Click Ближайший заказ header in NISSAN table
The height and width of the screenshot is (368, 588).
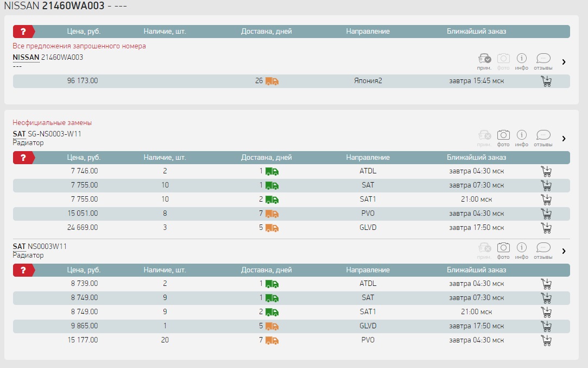pos(476,32)
